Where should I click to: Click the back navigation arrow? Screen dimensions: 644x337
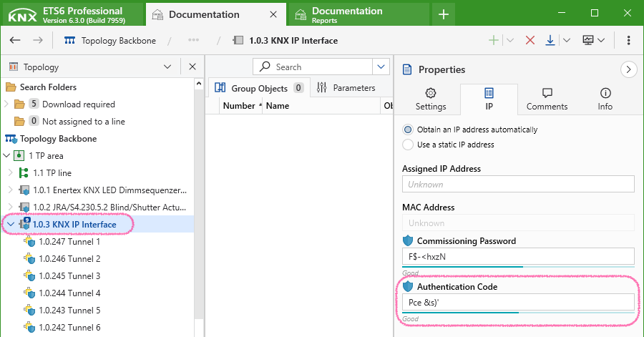[x=15, y=41]
